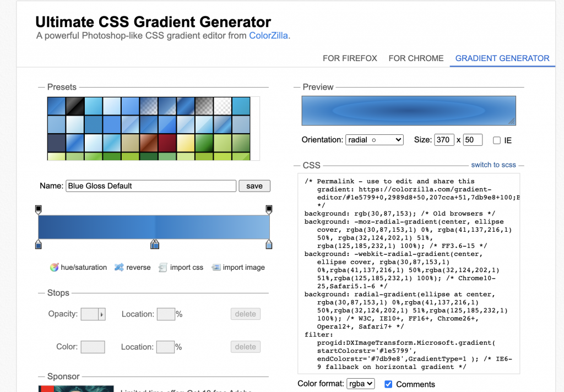Click the Location field in Color row
The width and height of the screenshot is (564, 392).
click(x=165, y=347)
